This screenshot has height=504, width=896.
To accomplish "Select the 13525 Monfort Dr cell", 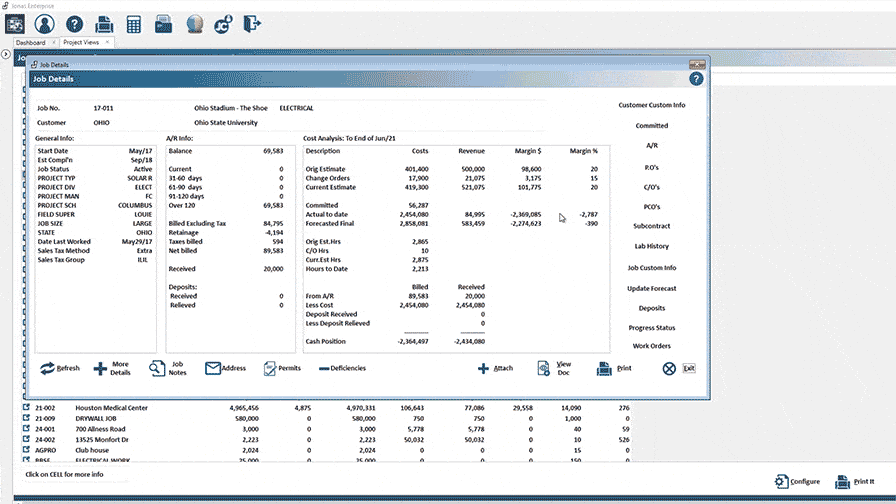I will (102, 440).
